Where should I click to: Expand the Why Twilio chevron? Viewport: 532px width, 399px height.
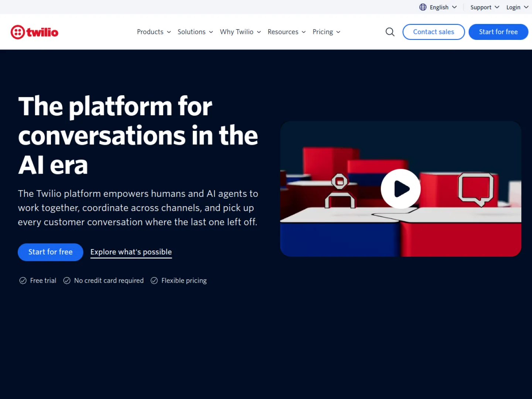[x=259, y=32]
